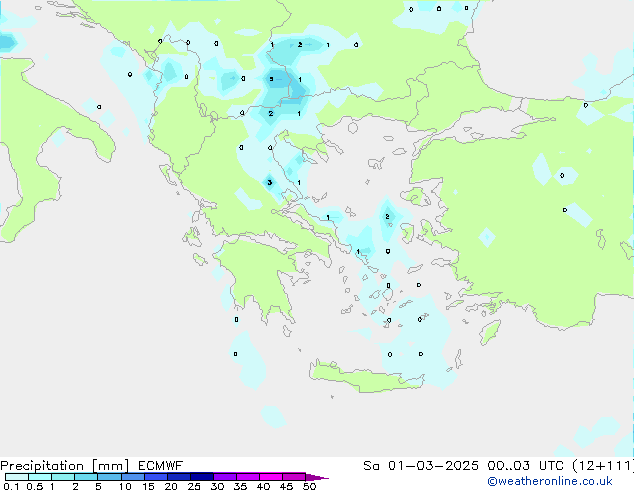This screenshot has height=490, width=634.
Task: Click the '40' legend scale label
Action: 263,486
